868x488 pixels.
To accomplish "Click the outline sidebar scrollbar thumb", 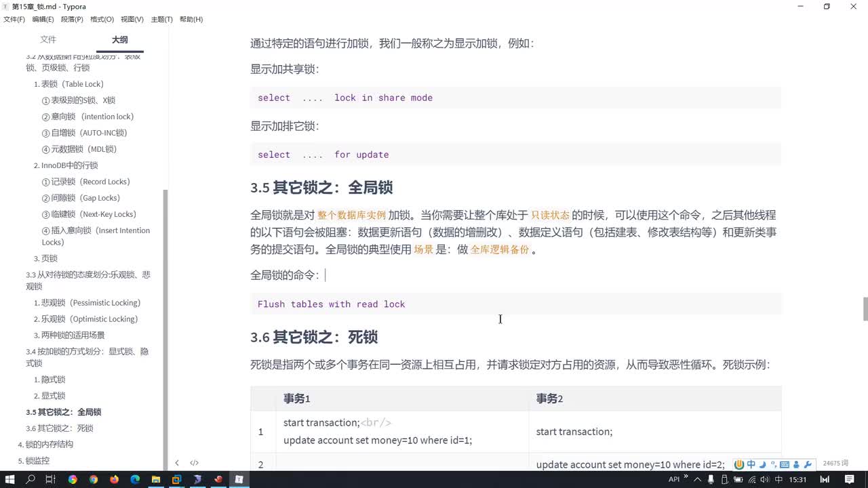I will pos(165,330).
